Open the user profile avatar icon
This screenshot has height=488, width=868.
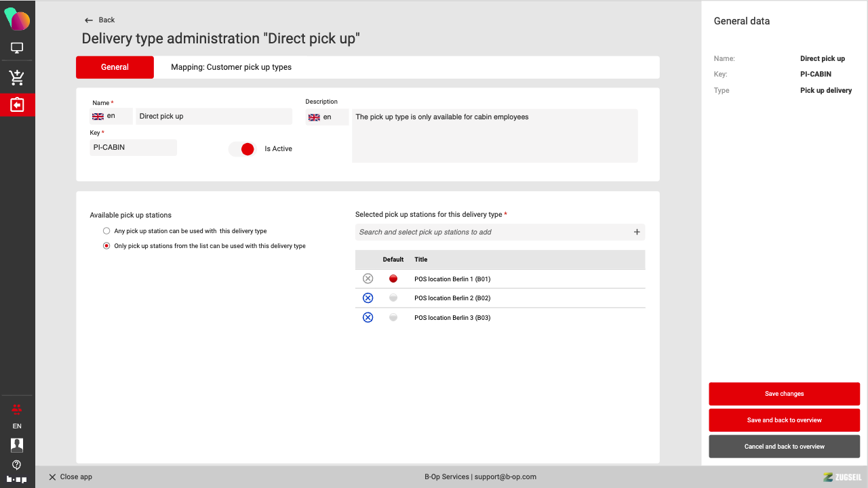(x=17, y=445)
